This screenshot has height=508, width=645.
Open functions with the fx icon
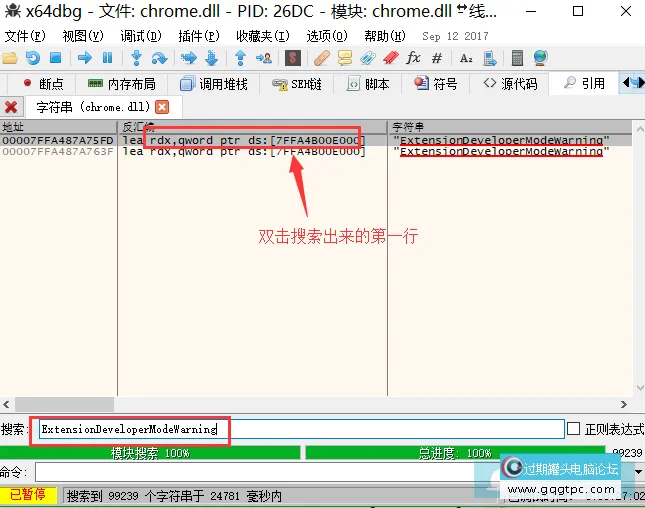(x=413, y=58)
